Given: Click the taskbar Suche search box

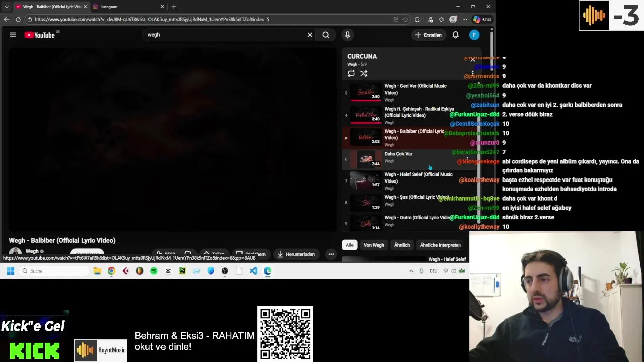Looking at the screenshot, I should coord(54,271).
